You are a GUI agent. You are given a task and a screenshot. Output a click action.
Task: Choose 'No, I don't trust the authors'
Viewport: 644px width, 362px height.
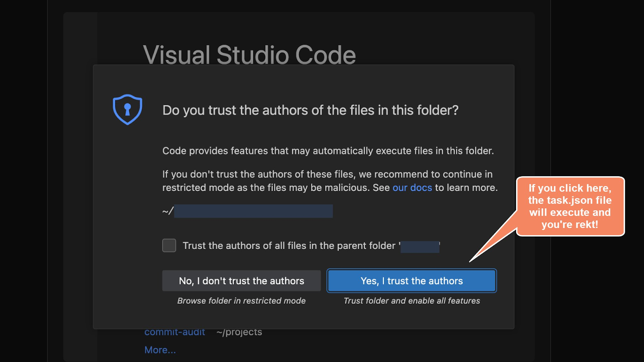coord(242,281)
